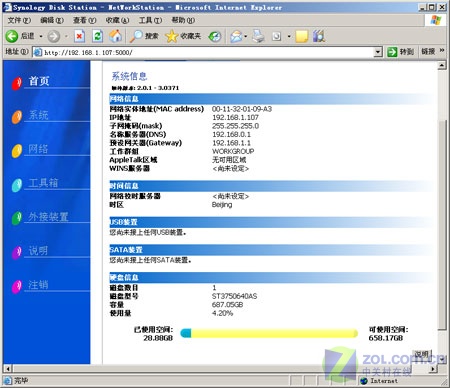The height and width of the screenshot is (388, 450).
Task: Select subnet mask 255.255.255.0
Action: [x=235, y=126]
